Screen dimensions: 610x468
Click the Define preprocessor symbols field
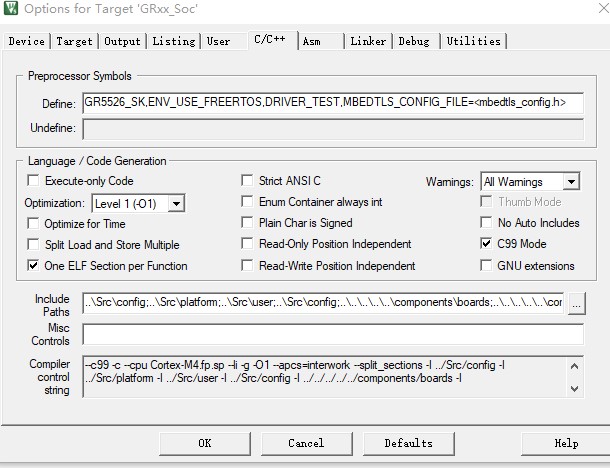(x=332, y=102)
